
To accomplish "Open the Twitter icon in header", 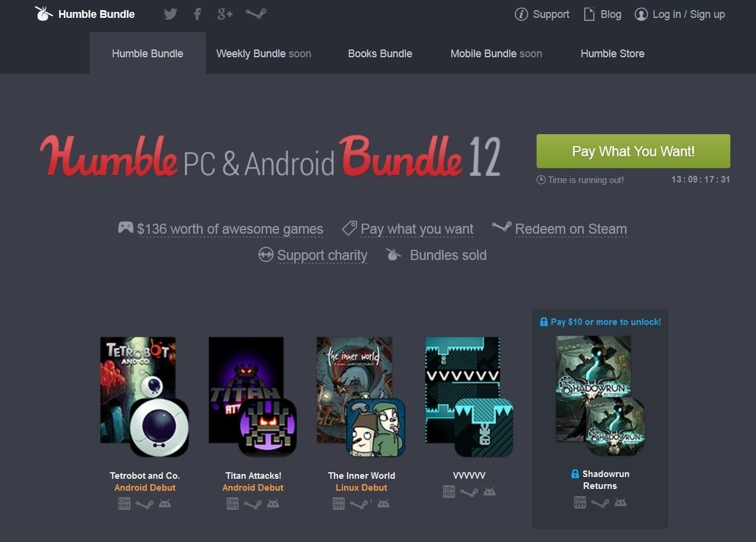I will (171, 14).
